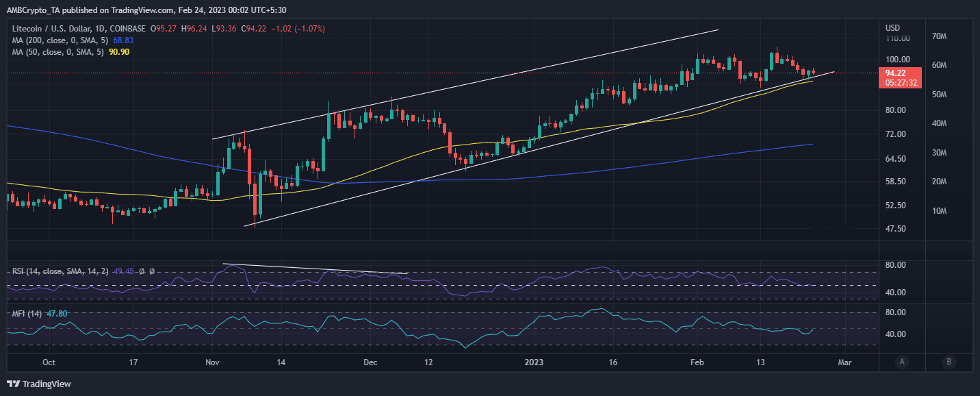Click the "2023" label on the time axis
The height and width of the screenshot is (396, 980).
click(x=534, y=362)
